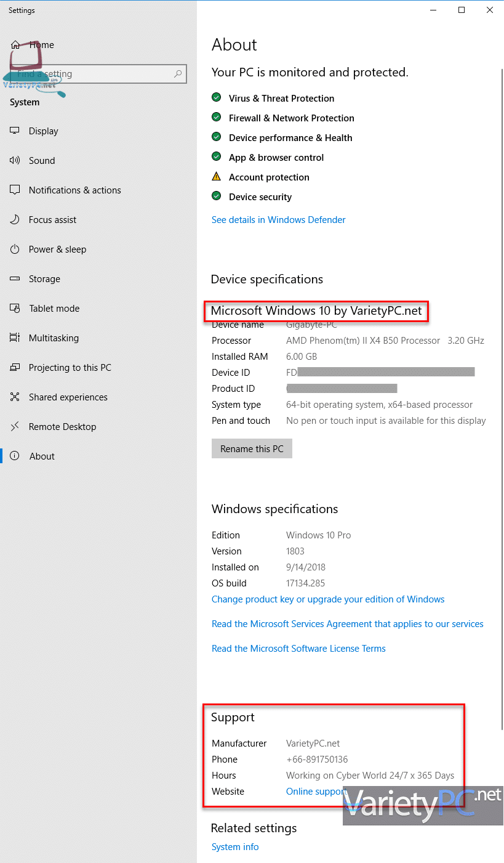
Task: Click the Account protection text
Action: pos(269,177)
